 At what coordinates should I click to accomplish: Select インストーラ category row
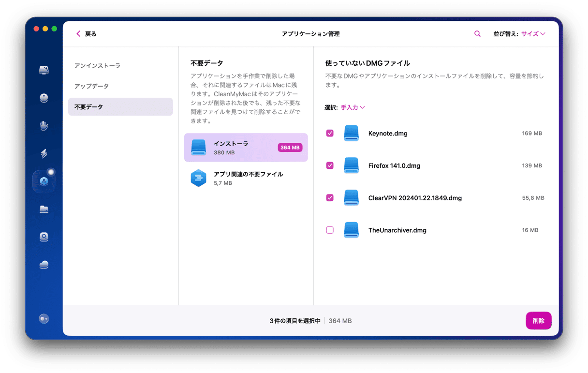pos(246,148)
